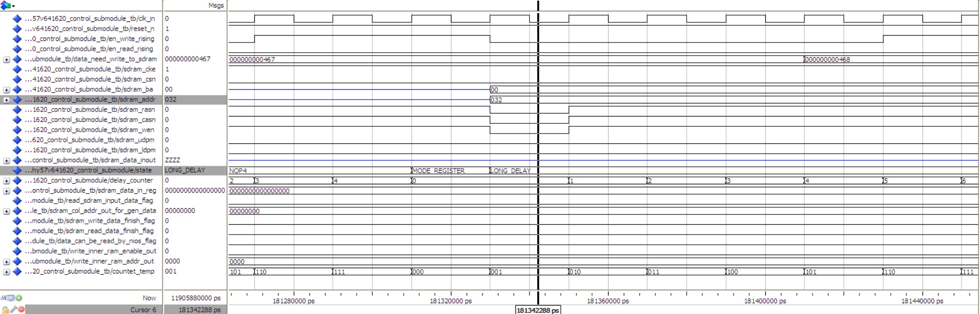Click the diamond icon next to reset_n

[17, 29]
